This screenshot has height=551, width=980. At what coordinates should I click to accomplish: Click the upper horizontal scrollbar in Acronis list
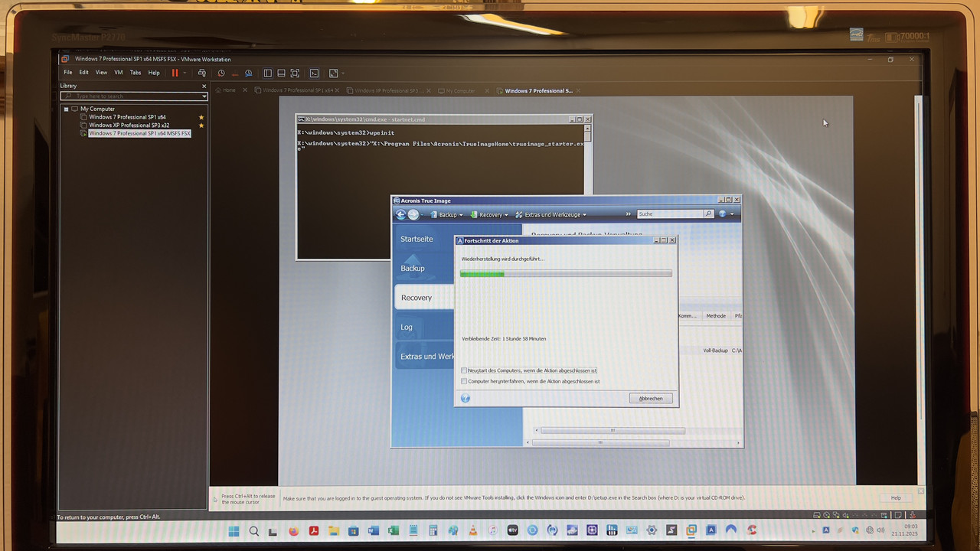tap(612, 431)
